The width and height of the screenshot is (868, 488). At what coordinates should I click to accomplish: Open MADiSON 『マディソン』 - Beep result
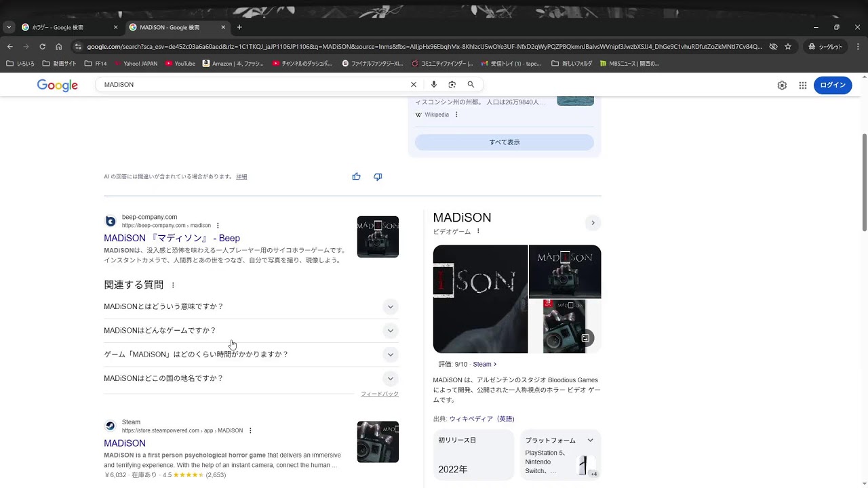(x=172, y=238)
